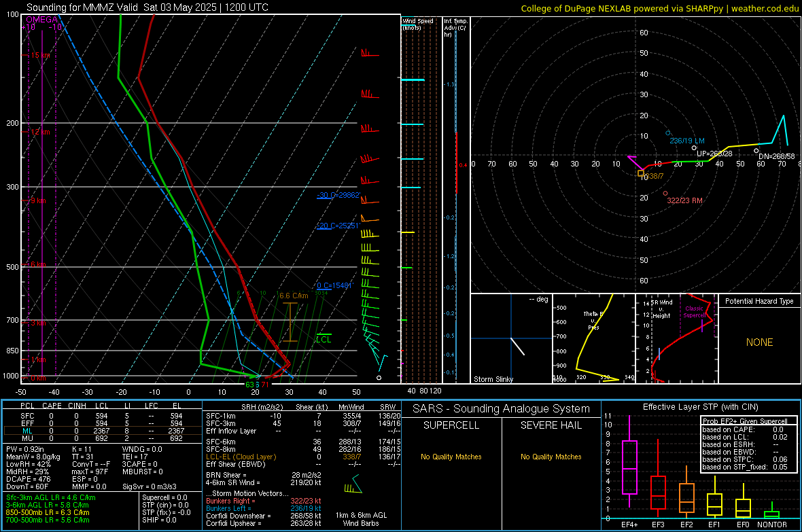The height and width of the screenshot is (532, 802).
Task: Click the MeanW = 8.0g/kg value
Action: tap(33, 457)
